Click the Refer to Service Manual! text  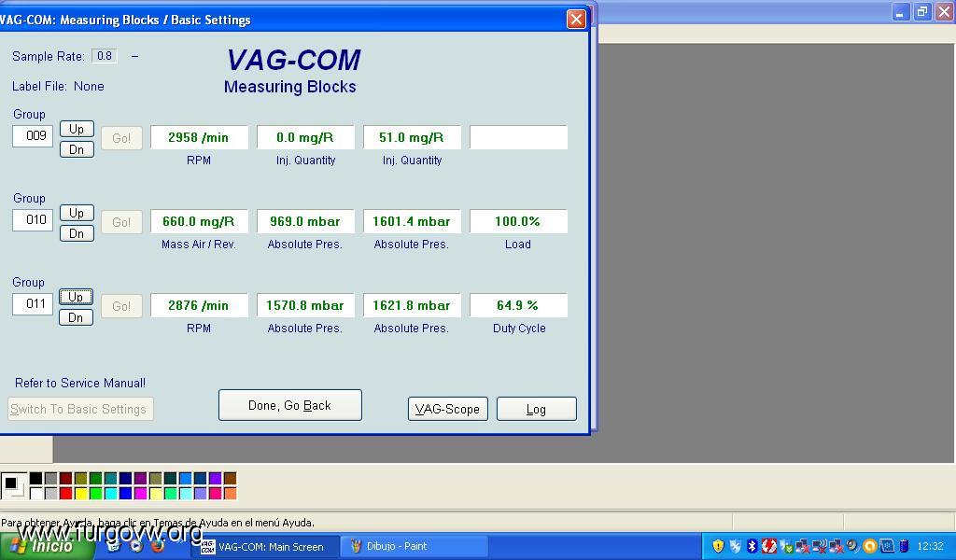pyautogui.click(x=80, y=384)
